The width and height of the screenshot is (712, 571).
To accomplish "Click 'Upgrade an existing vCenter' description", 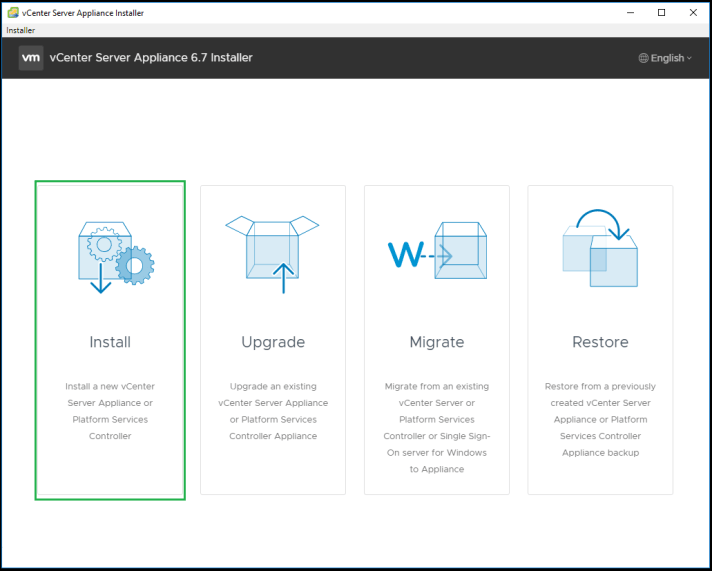I will tap(273, 411).
